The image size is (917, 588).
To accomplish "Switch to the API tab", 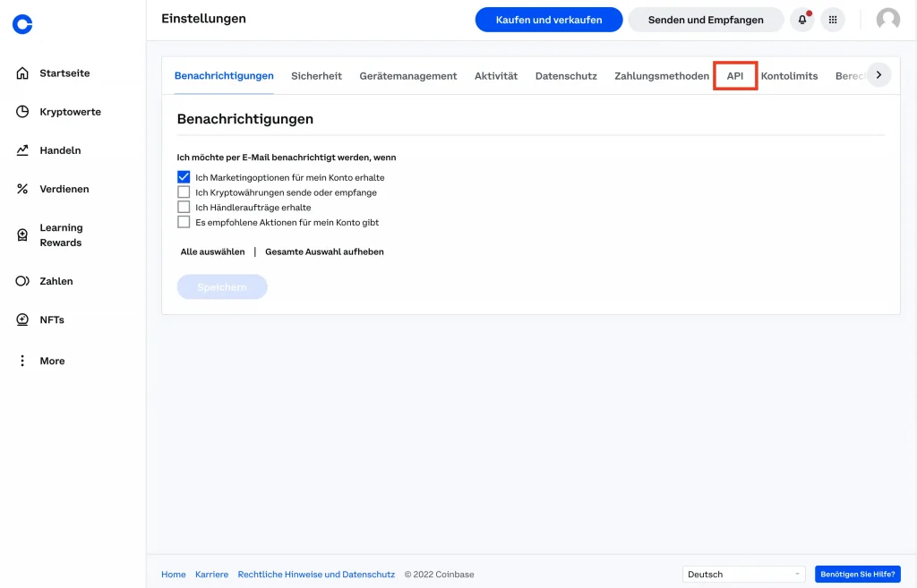I will click(735, 76).
